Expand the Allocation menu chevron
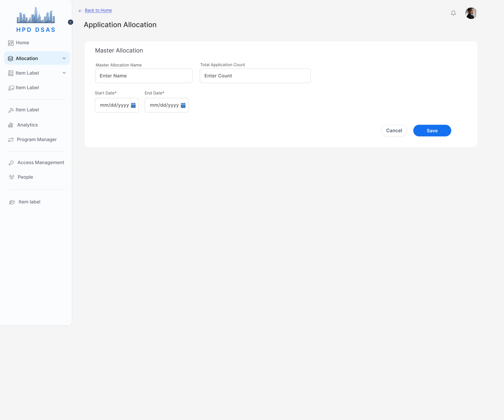 64,58
